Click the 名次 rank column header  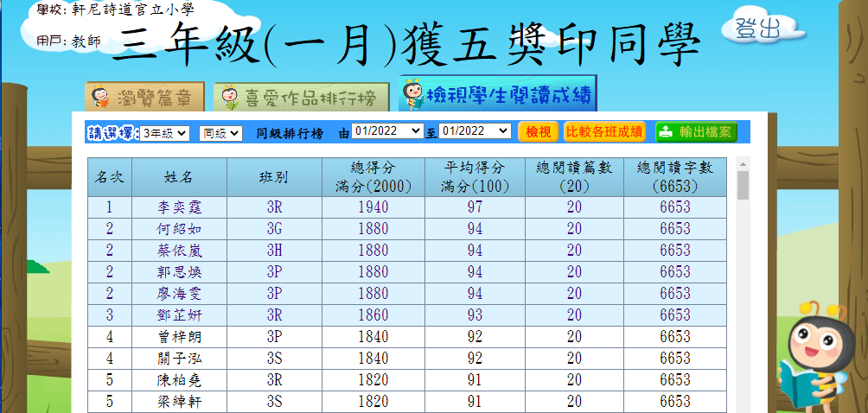point(110,176)
